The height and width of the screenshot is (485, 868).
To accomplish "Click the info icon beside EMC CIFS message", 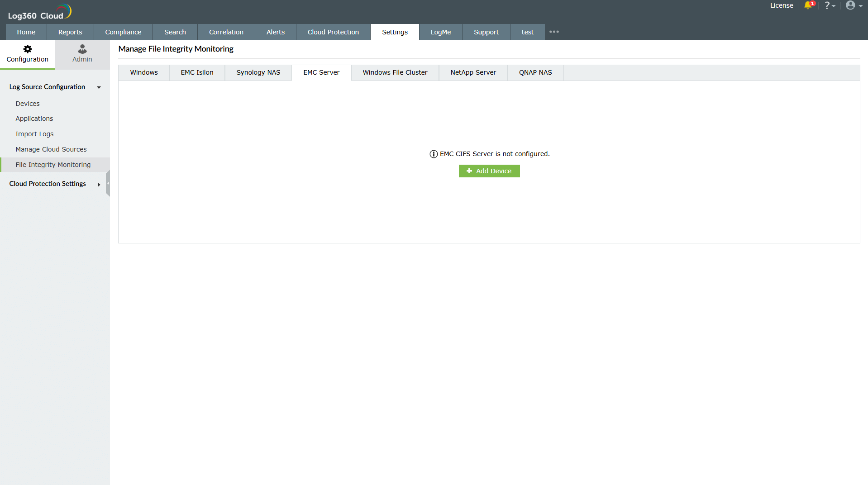I will (433, 154).
